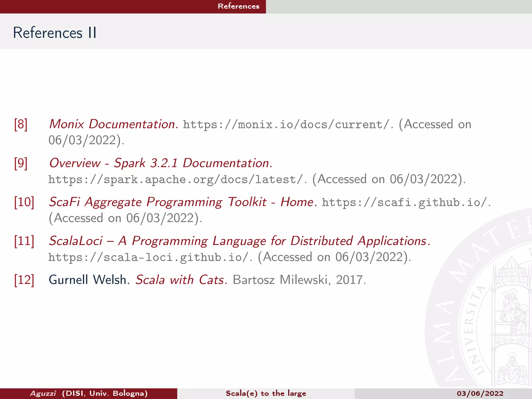The image size is (532, 399).
Task: Open 'Overview - Spark 3.2.1 Documentation' title
Action: tap(159, 163)
